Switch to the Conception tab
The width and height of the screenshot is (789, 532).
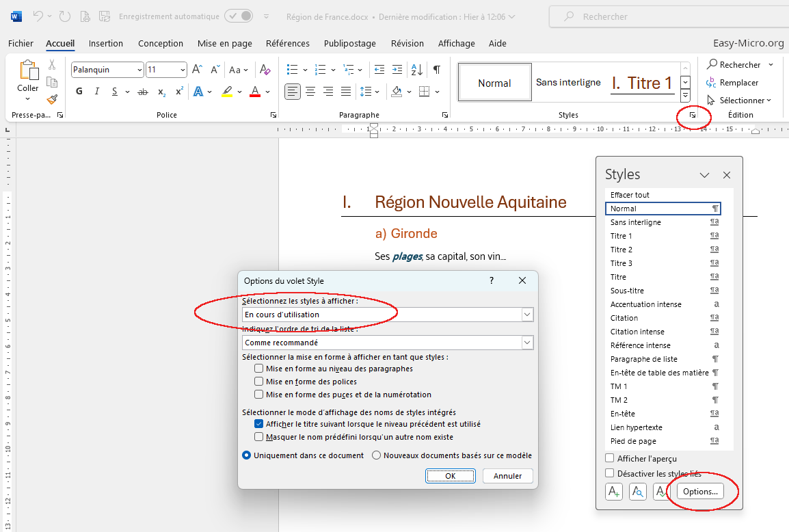click(x=161, y=43)
